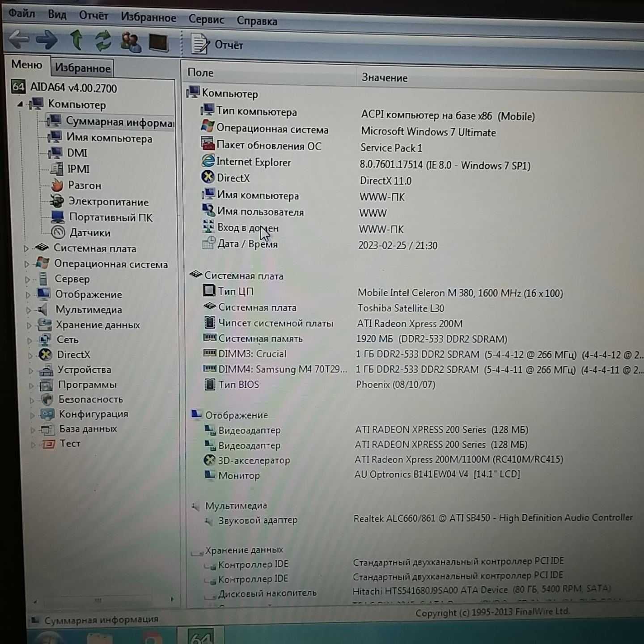Click the Монитор icon in the list
Image resolution: width=644 pixels, height=644 pixels.
210,475
